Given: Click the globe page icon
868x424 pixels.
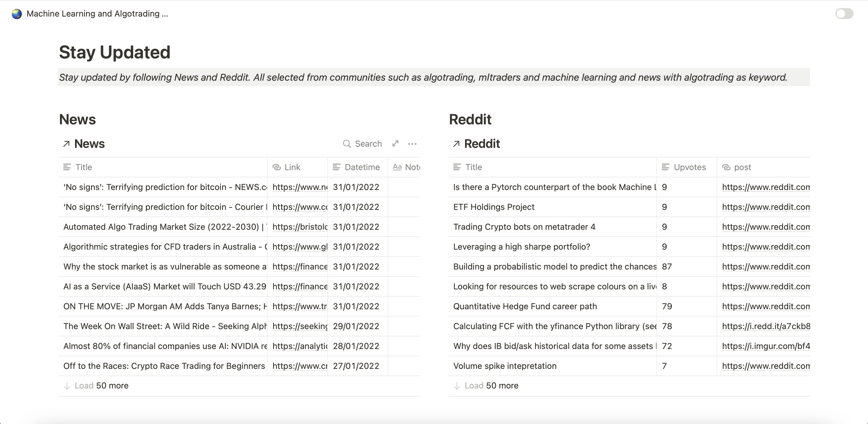Looking at the screenshot, I should tap(17, 14).
